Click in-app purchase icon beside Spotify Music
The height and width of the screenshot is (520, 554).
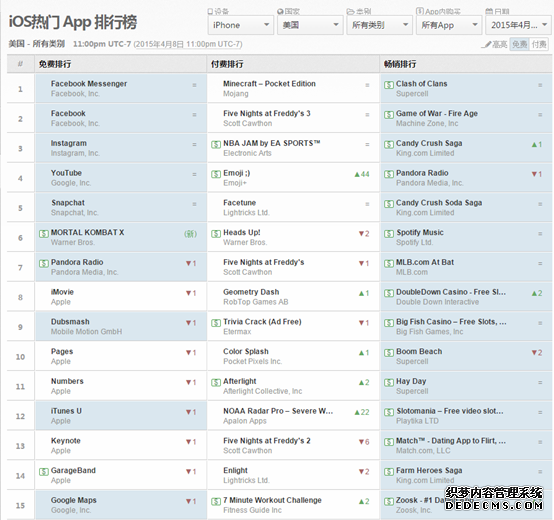(389, 234)
